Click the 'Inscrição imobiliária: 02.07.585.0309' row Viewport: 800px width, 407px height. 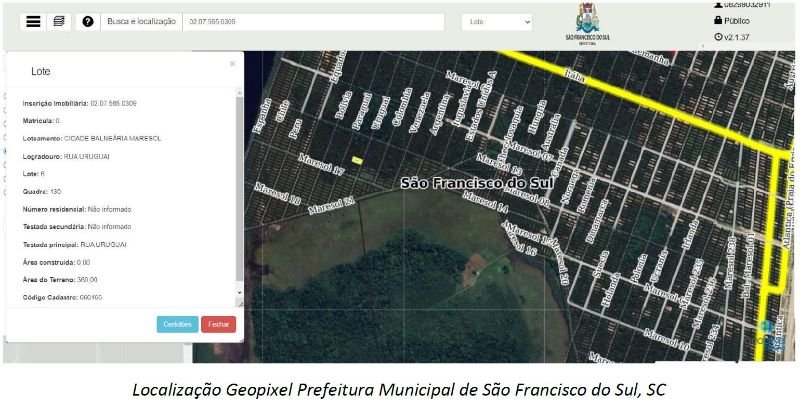(80, 104)
